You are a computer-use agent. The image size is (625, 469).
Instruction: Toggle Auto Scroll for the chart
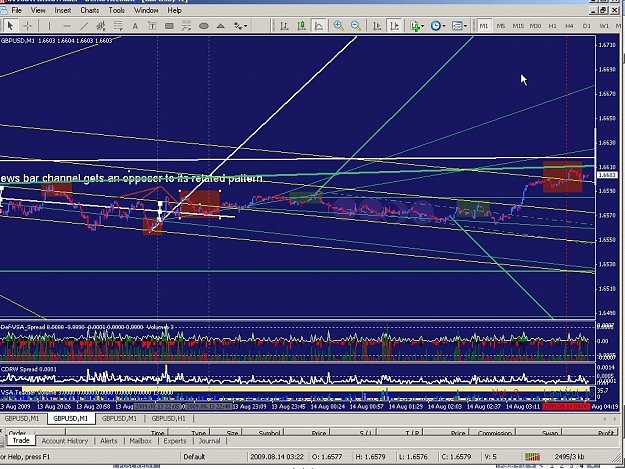(377, 26)
